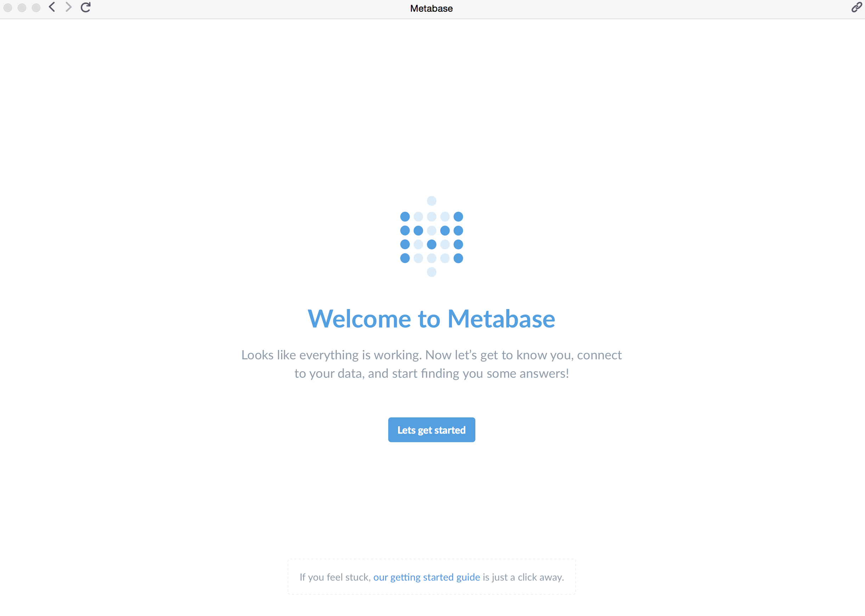Click the Metabase window title text

[x=431, y=8]
